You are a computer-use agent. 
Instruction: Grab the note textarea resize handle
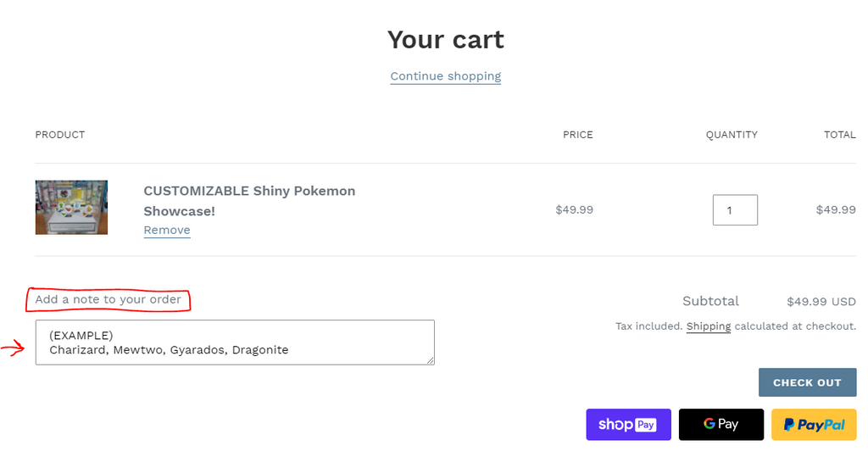pyautogui.click(x=431, y=361)
